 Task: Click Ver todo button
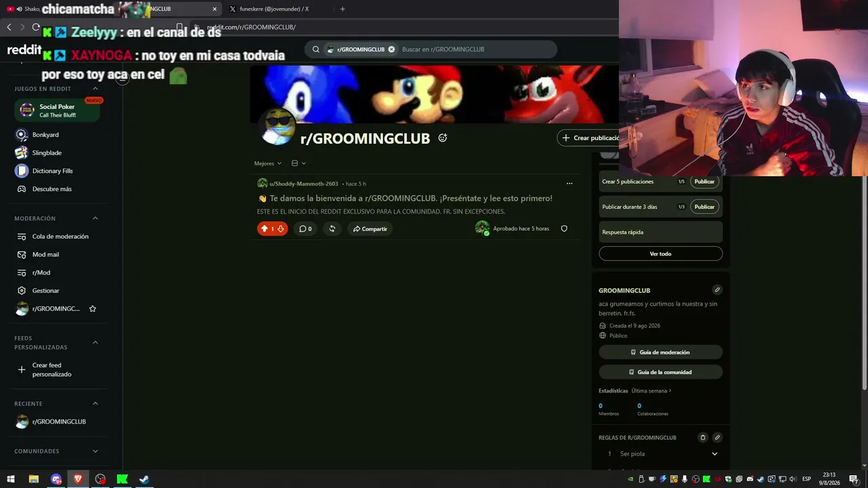[660, 254]
